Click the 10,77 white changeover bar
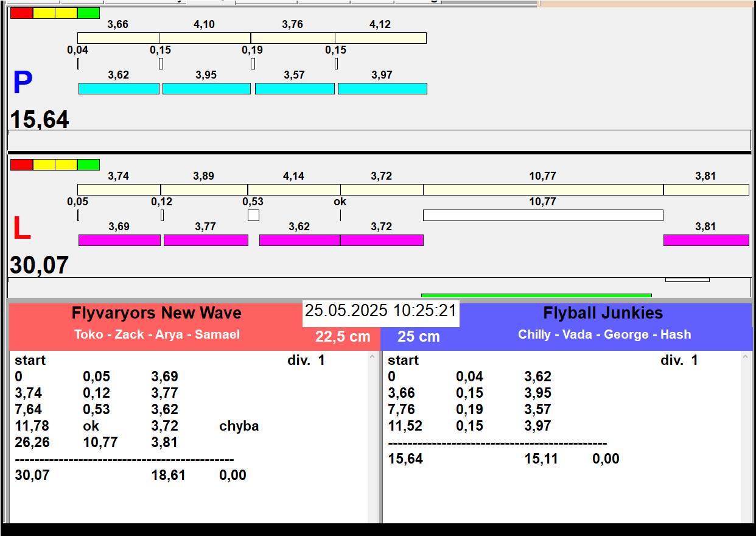 [542, 215]
